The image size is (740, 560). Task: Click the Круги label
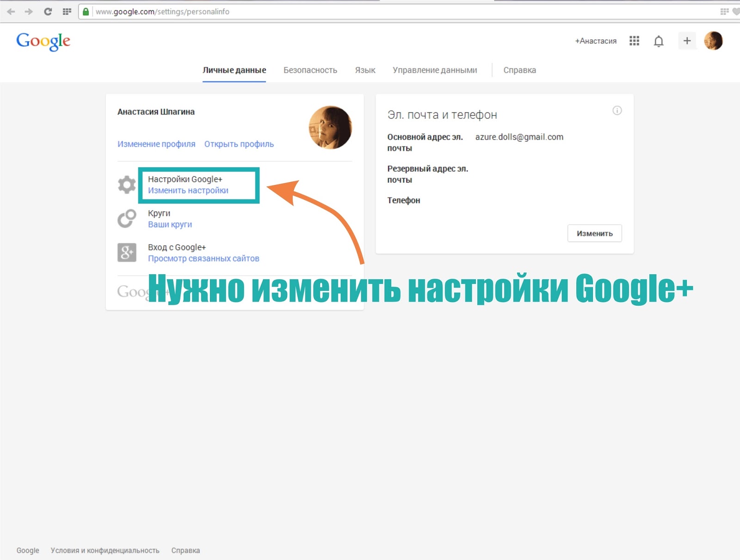[x=159, y=213]
